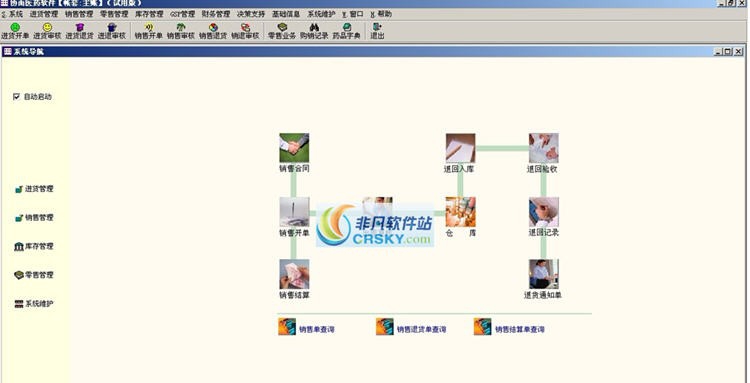Image resolution: width=750 pixels, height=383 pixels.
Task: Toggle the 自动启动 checkbox
Action: coord(16,97)
